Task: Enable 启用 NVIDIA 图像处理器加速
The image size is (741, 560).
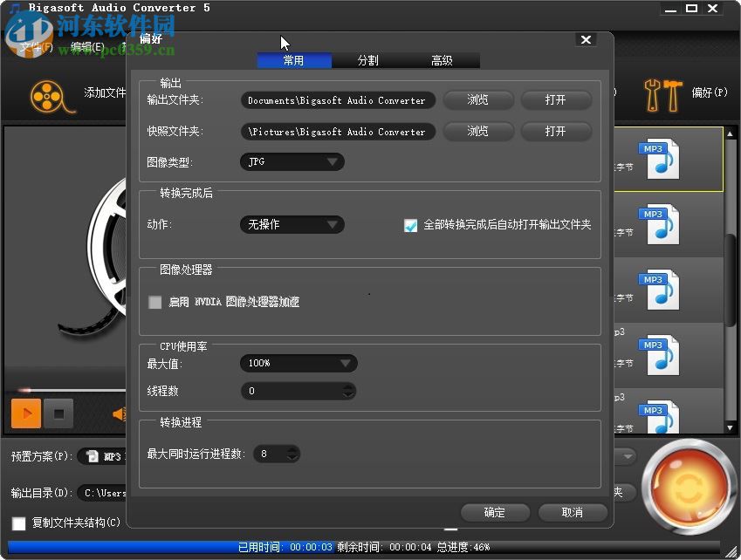Action: (154, 303)
